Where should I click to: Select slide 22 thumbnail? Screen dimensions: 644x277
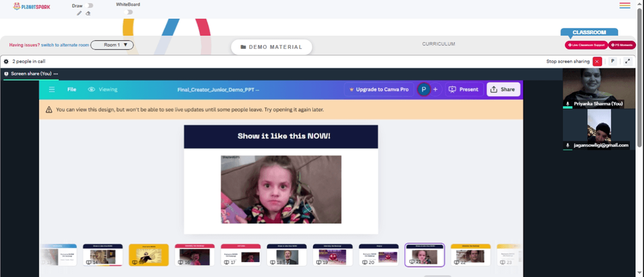click(x=471, y=255)
